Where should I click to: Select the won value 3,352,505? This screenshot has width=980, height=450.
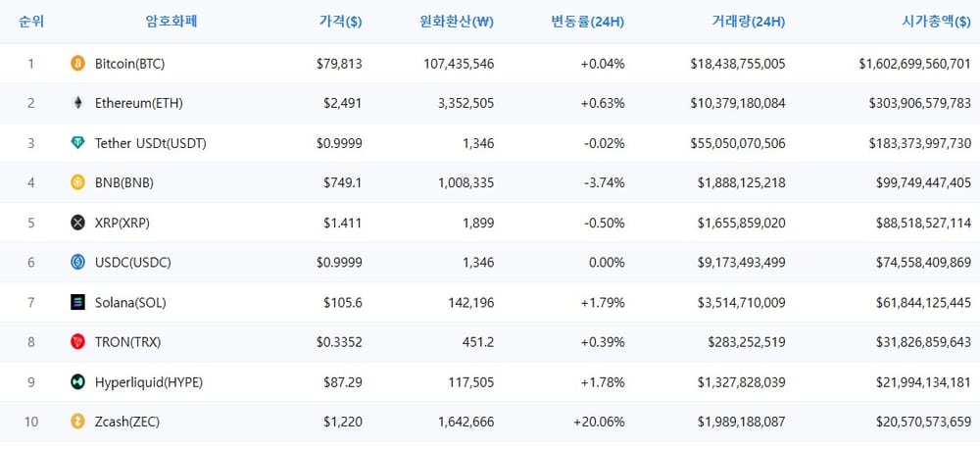(465, 103)
